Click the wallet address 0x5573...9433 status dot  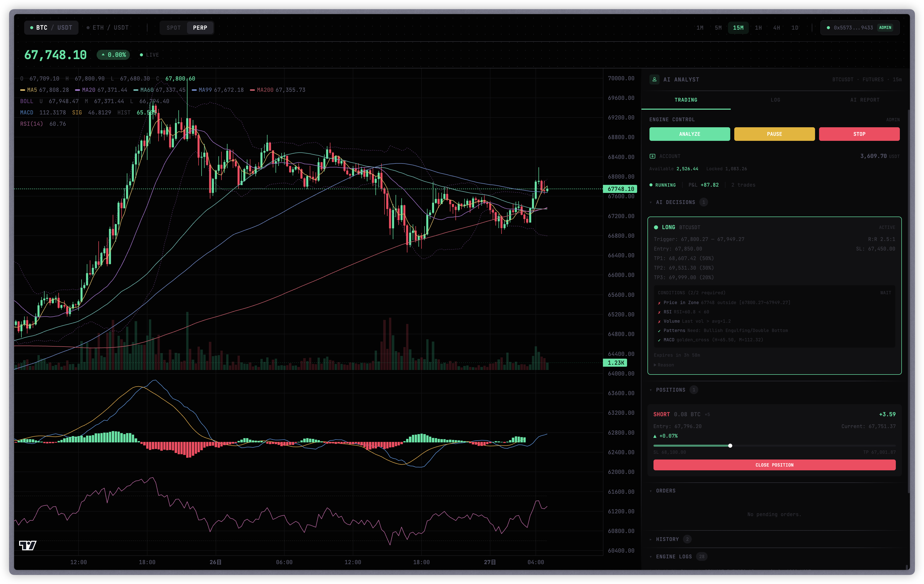pyautogui.click(x=828, y=28)
